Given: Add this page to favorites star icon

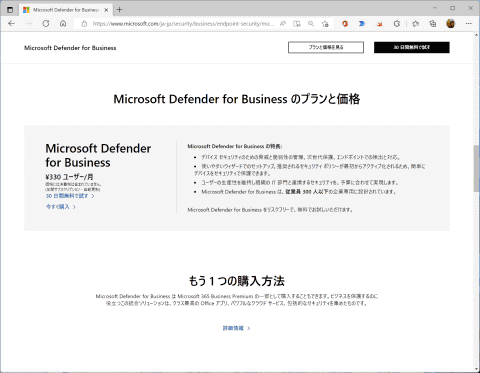Looking at the screenshot, I should 325,24.
